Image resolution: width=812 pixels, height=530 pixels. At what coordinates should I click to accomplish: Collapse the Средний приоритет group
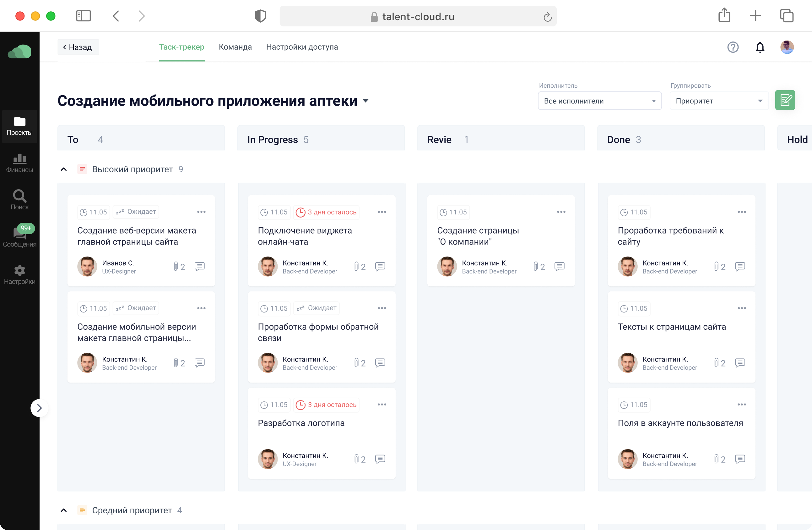[63, 510]
